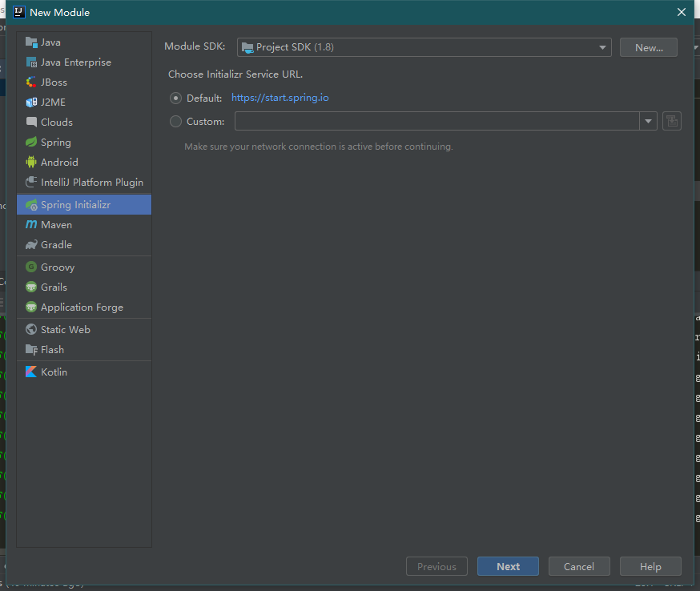Click the IntelliJ logo in title bar
Image resolution: width=700 pixels, height=591 pixels.
pos(18,12)
